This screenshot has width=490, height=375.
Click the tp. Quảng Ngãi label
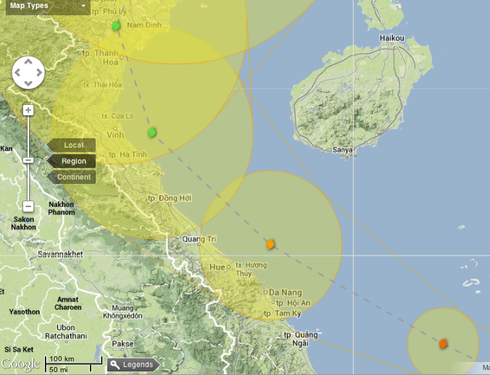pos(301,339)
